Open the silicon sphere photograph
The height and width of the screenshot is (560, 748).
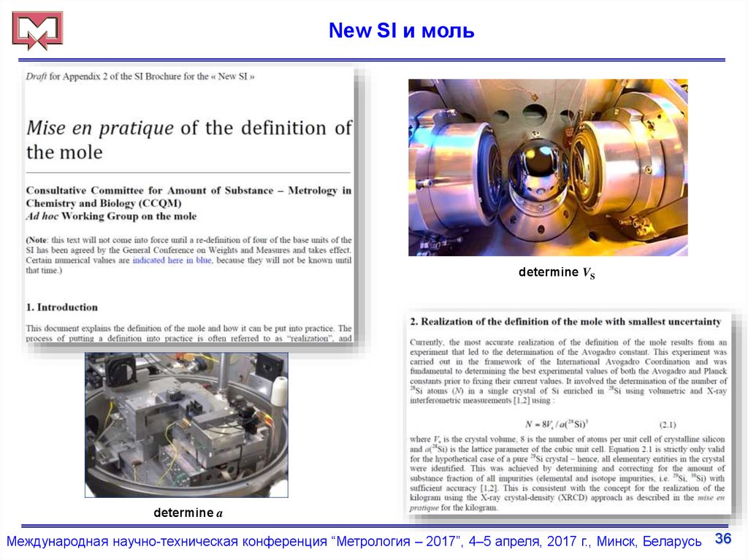coord(547,167)
